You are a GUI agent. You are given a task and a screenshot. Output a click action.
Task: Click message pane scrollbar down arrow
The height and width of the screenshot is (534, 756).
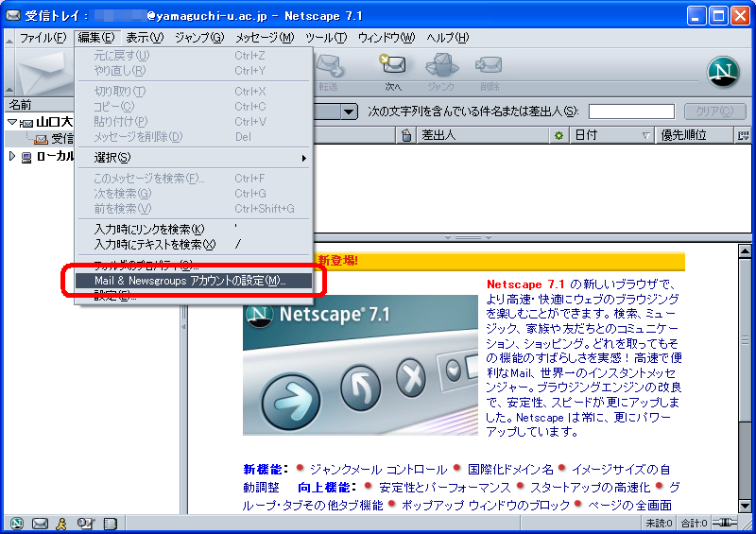tap(745, 506)
